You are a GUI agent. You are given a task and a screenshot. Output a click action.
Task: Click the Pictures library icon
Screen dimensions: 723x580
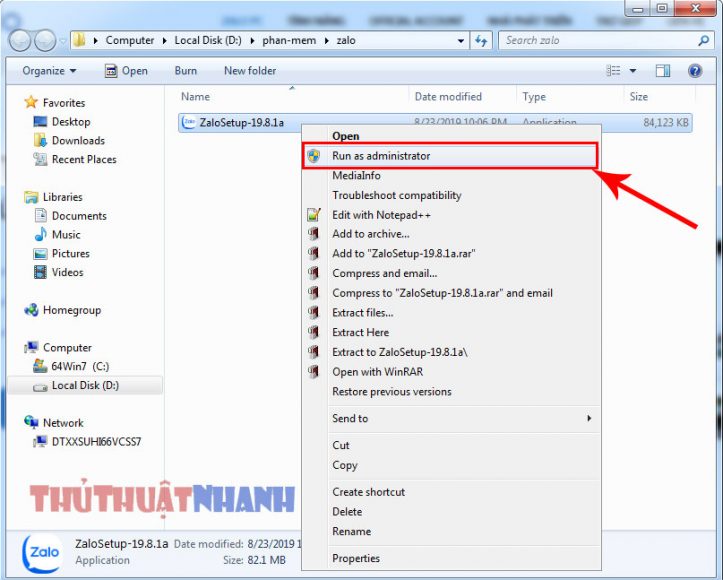click(40, 254)
